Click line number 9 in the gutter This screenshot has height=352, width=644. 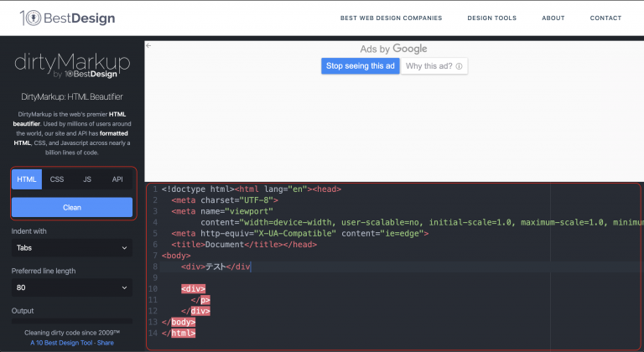point(155,277)
